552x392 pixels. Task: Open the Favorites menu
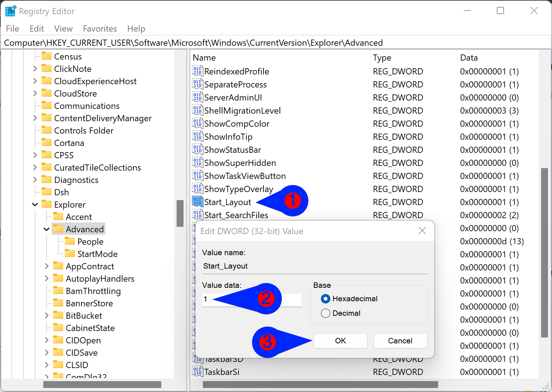(100, 29)
